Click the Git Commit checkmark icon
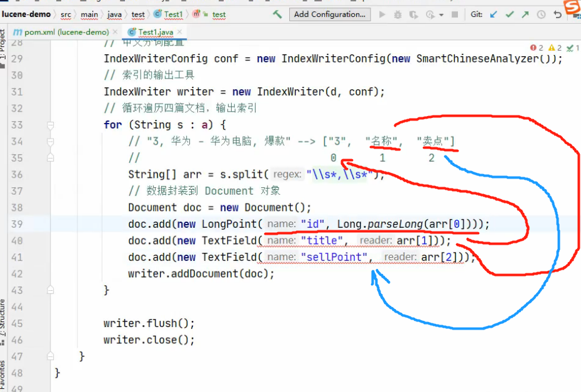581x392 pixels. point(510,15)
